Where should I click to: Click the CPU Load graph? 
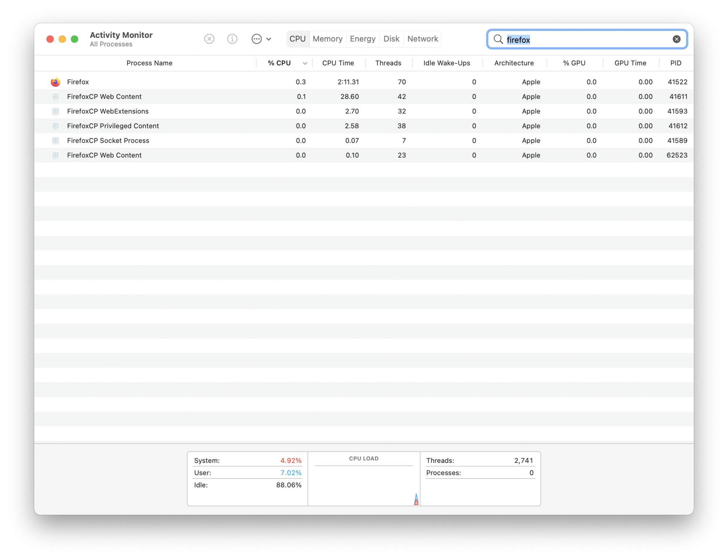(364, 484)
